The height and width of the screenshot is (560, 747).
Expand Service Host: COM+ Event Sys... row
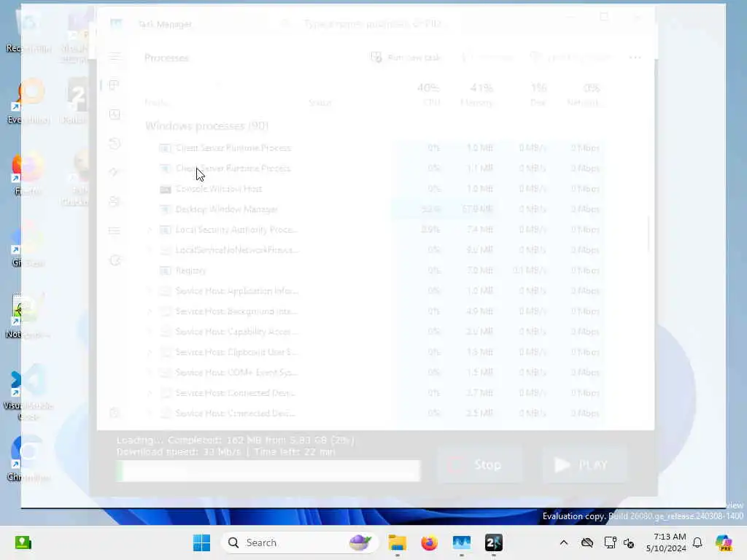click(150, 373)
